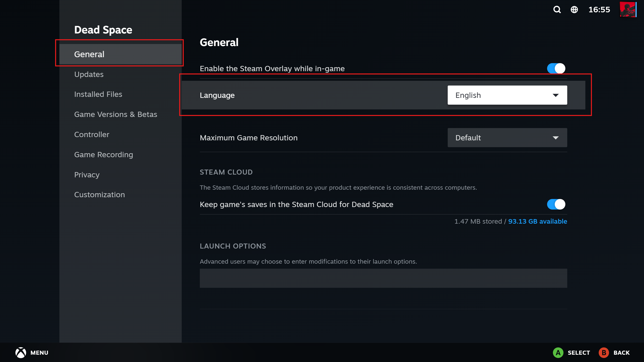Click the 1.47 MB stored text
644x362 pixels.
[478, 221]
